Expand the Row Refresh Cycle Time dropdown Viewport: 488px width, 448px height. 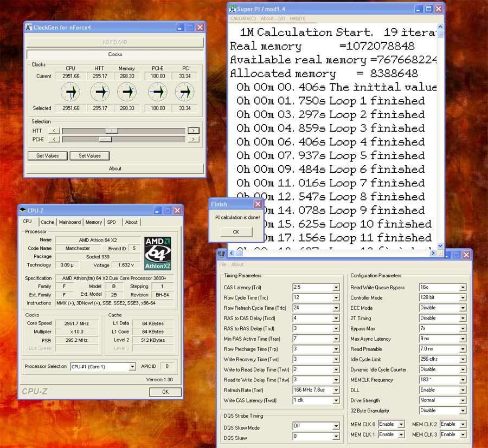pos(336,308)
